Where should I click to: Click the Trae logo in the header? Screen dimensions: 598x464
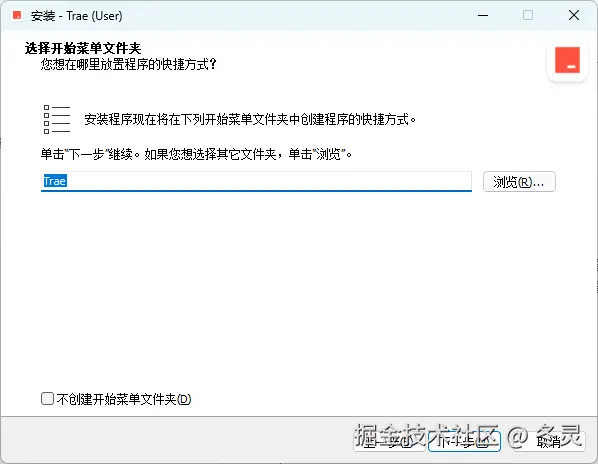[567, 60]
